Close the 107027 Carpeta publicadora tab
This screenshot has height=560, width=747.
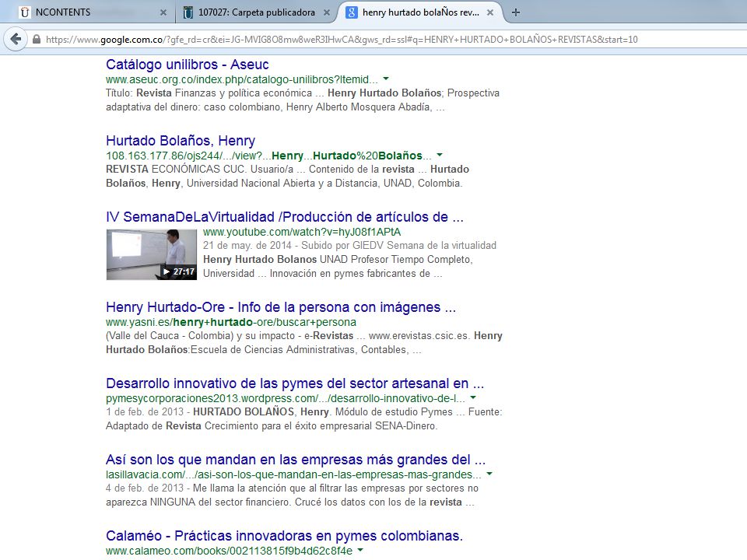[326, 13]
